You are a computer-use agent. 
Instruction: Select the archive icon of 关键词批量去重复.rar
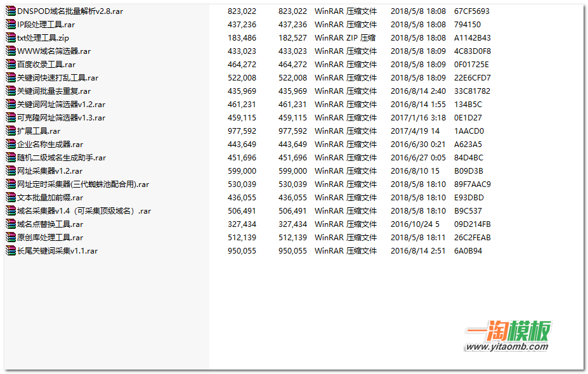click(11, 91)
